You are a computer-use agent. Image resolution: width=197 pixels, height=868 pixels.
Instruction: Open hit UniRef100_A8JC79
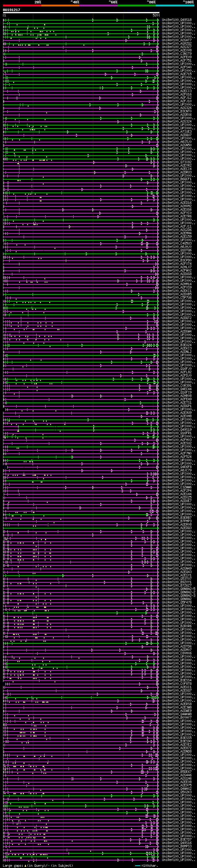[177, 470]
